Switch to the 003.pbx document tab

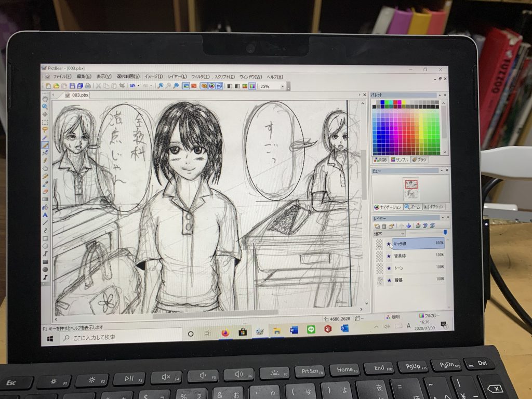(77, 96)
